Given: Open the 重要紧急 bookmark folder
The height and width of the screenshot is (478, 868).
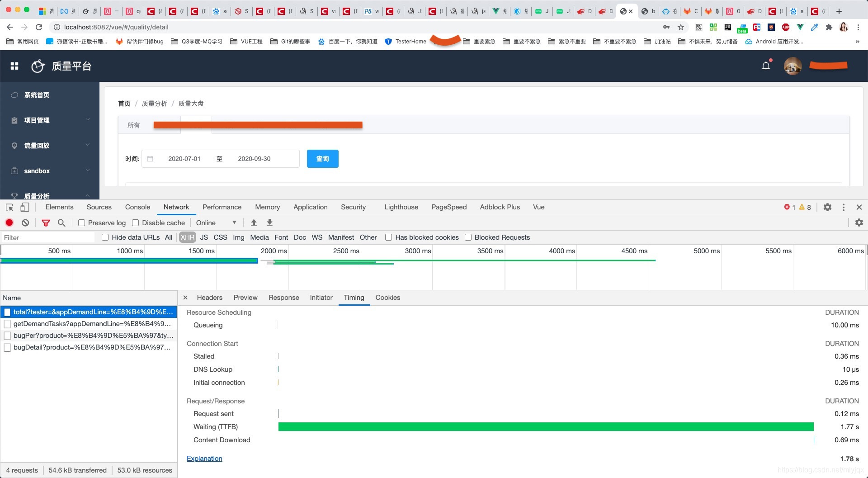Looking at the screenshot, I should [x=479, y=42].
